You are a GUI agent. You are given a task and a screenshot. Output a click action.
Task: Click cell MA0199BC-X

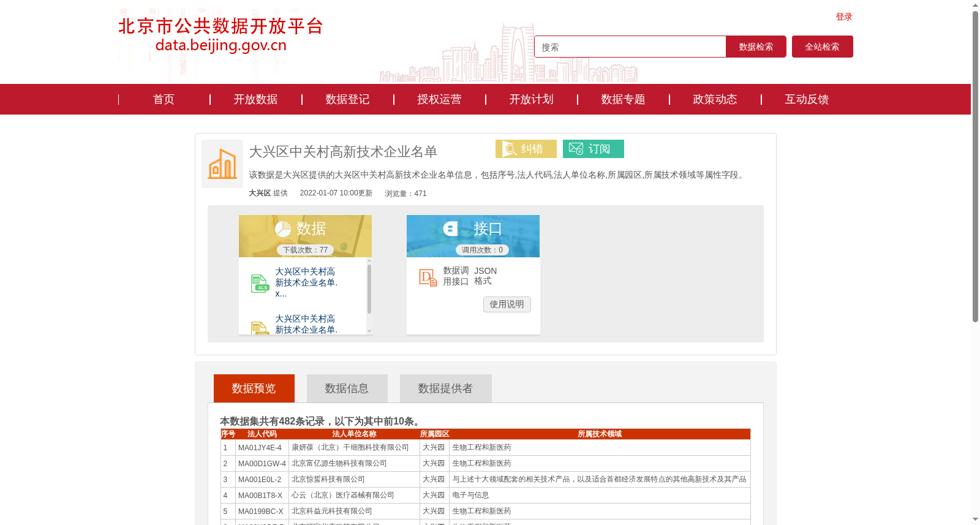coord(262,512)
